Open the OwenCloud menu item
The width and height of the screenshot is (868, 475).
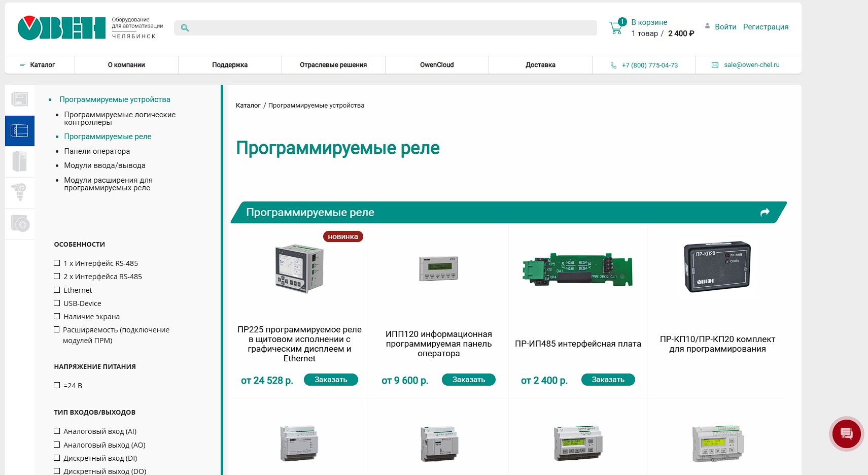coord(437,65)
